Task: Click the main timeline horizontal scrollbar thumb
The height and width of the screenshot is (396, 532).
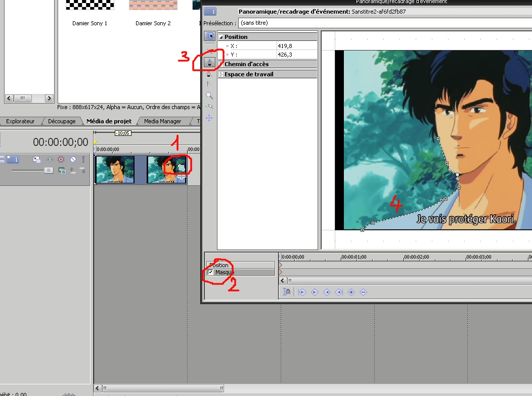Action: click(162, 388)
